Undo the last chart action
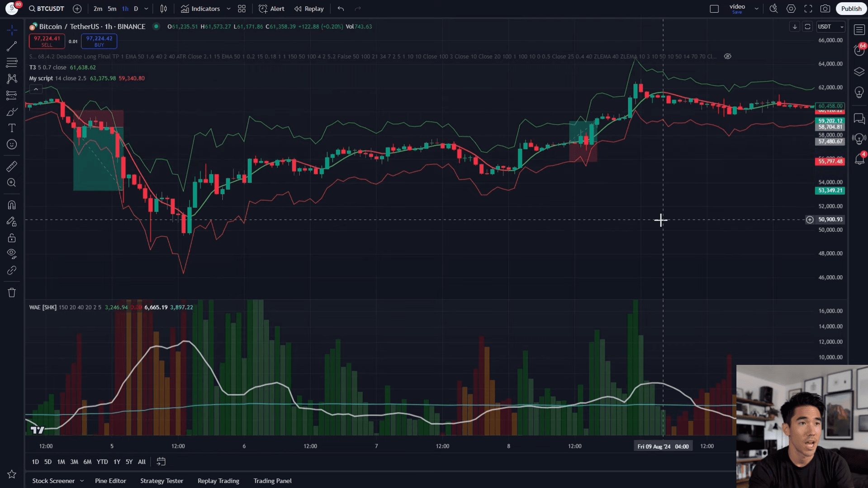868x488 pixels. point(341,9)
